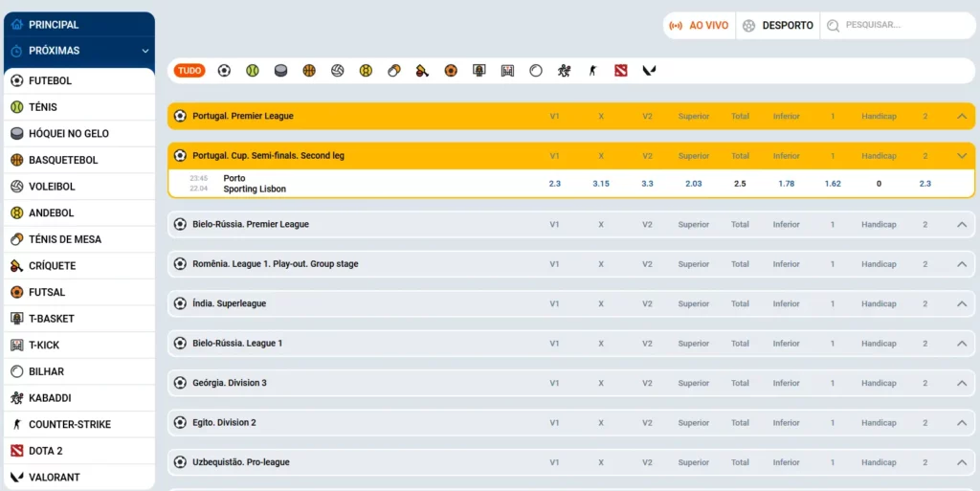
Task: Toggle chevron of Romênia. League 1. Play-out
Action: click(x=962, y=264)
